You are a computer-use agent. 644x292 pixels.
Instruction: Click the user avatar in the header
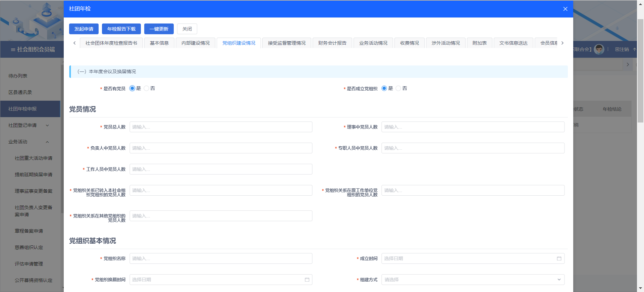point(599,49)
